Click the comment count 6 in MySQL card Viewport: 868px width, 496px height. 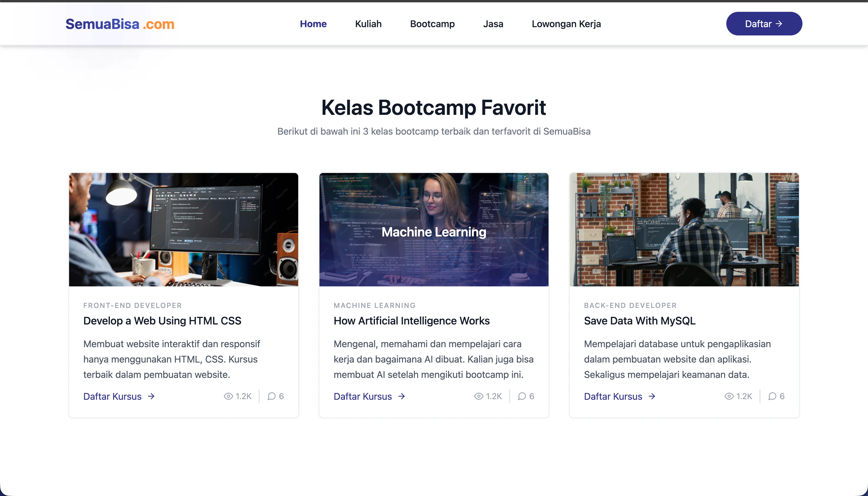(x=782, y=396)
